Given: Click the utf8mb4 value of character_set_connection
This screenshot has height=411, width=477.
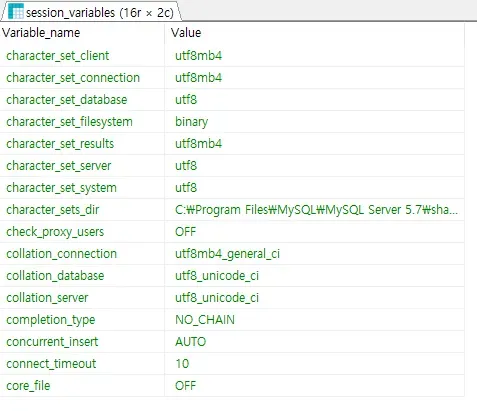Looking at the screenshot, I should tap(198, 78).
